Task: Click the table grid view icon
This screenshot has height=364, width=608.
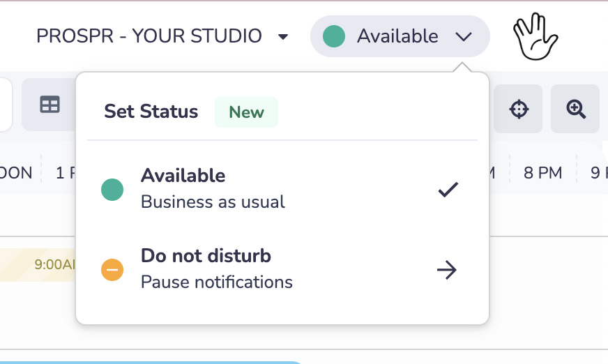Action: coord(50,105)
